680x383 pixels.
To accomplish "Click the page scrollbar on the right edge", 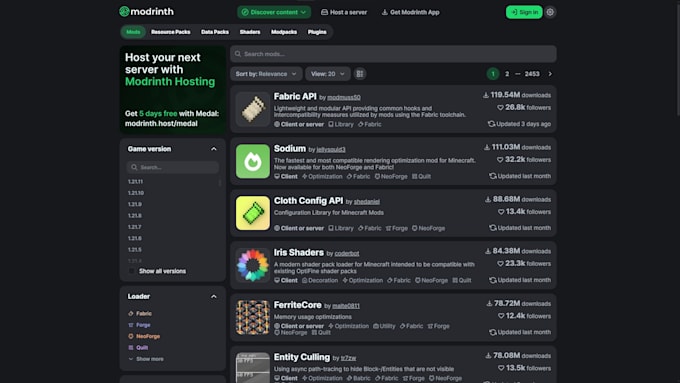I will (x=677, y=59).
